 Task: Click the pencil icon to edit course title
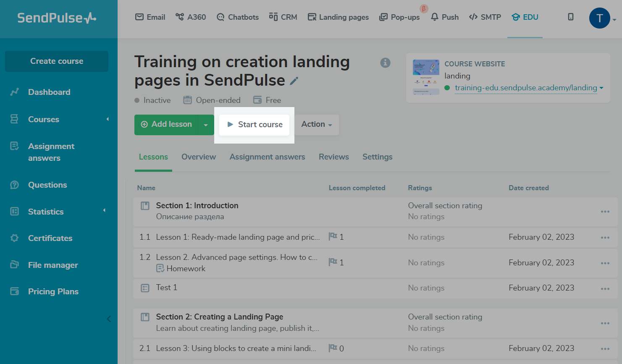(x=294, y=81)
